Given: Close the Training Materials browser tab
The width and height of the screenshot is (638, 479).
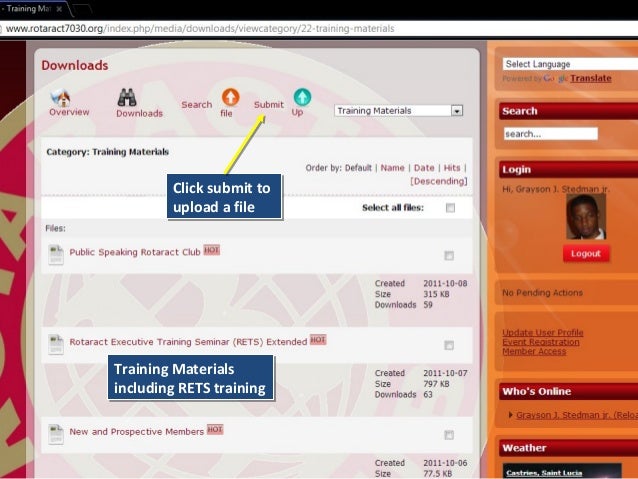Looking at the screenshot, I should pyautogui.click(x=59, y=9).
